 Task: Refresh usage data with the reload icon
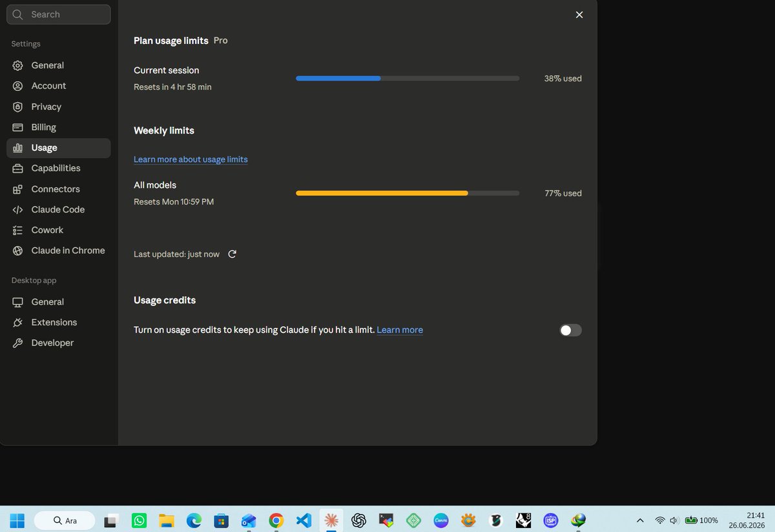232,254
